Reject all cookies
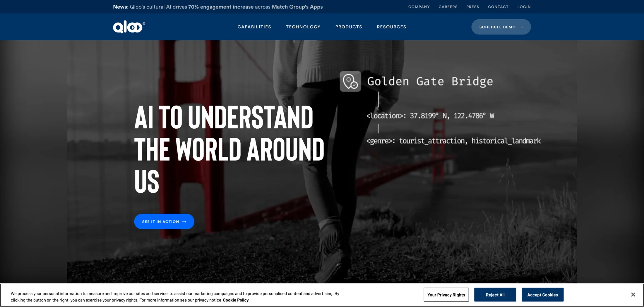Screen dimensions: 644x307 pyautogui.click(x=495, y=295)
